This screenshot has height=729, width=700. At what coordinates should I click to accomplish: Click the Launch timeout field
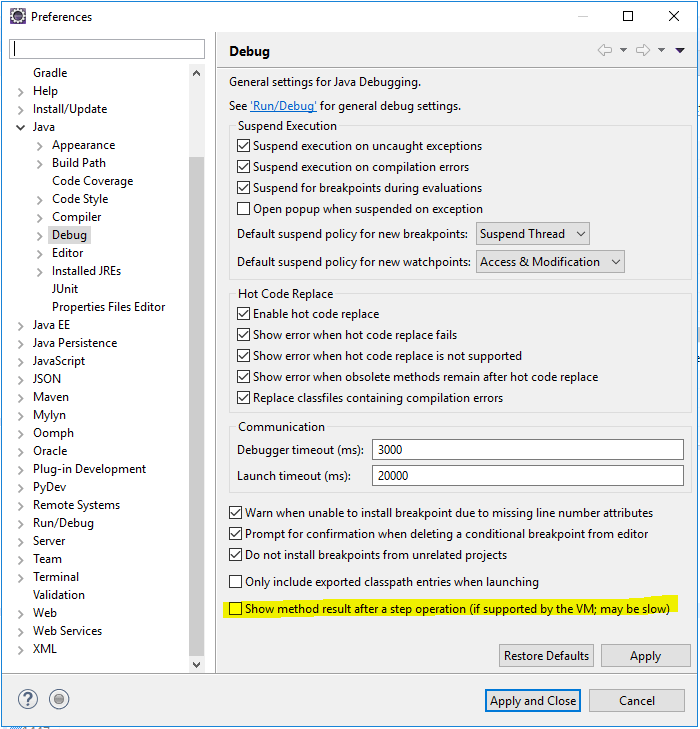pos(528,476)
